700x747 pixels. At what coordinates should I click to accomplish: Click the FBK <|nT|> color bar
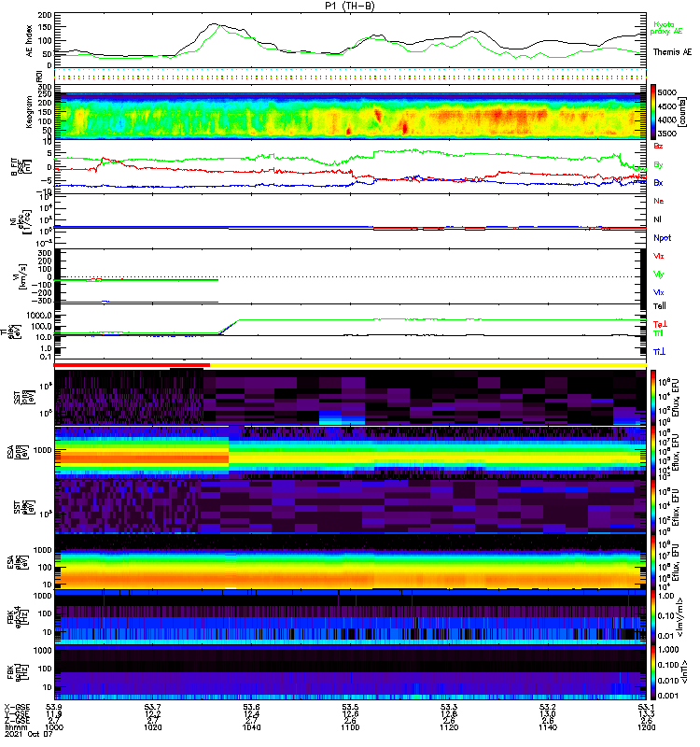click(x=653, y=672)
